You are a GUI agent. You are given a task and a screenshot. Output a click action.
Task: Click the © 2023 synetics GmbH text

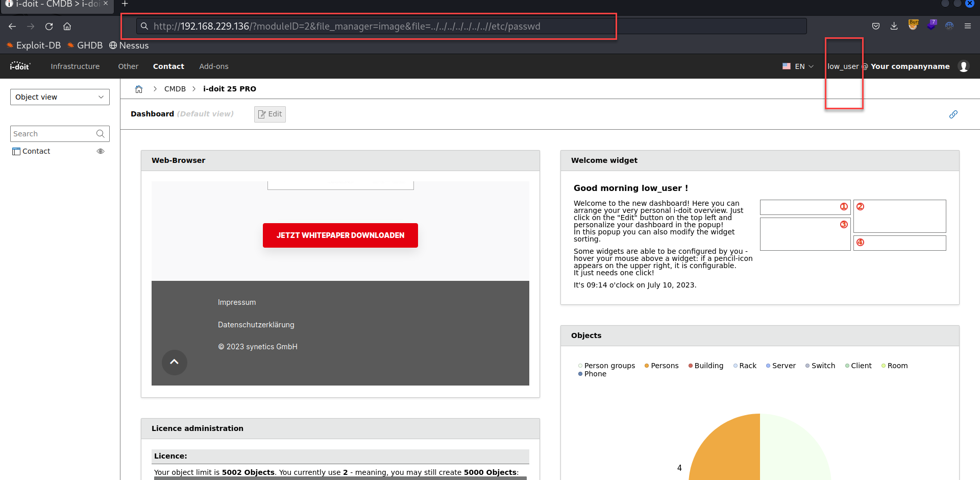point(258,347)
